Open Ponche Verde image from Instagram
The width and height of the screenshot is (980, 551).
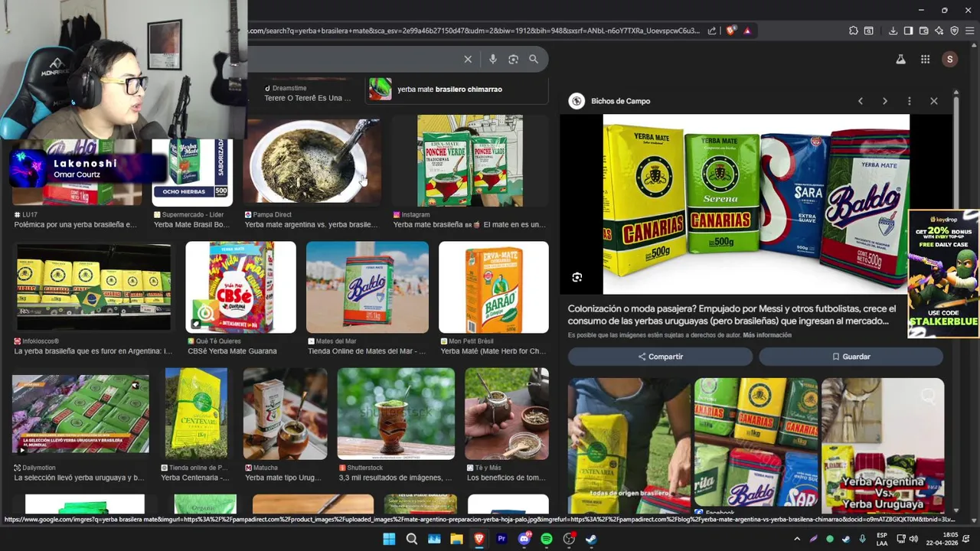[470, 161]
